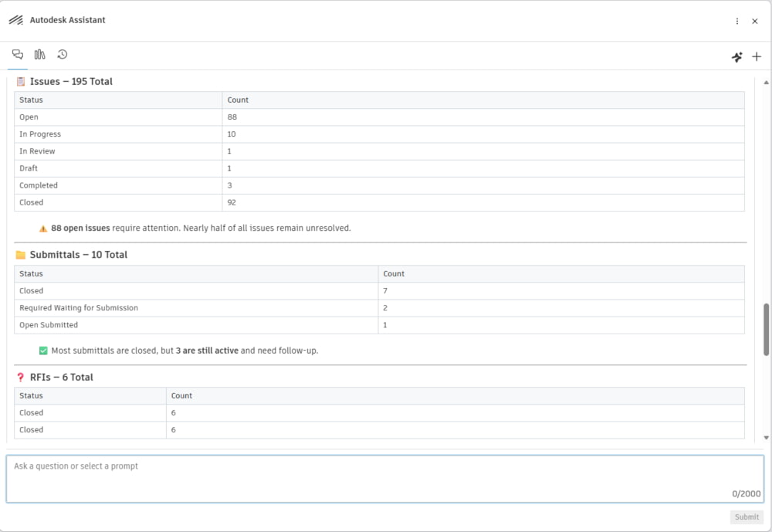
Task: Click the scrollbar up arrow
Action: click(766, 83)
